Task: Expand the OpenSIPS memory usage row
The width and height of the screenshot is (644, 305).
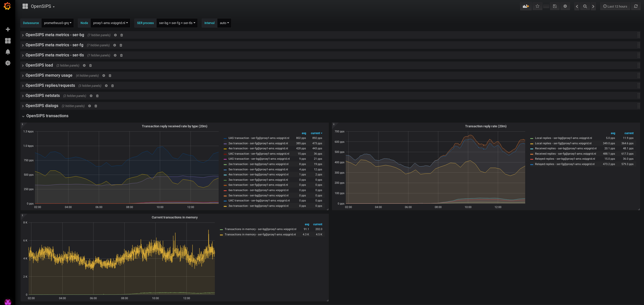Action: pos(49,75)
